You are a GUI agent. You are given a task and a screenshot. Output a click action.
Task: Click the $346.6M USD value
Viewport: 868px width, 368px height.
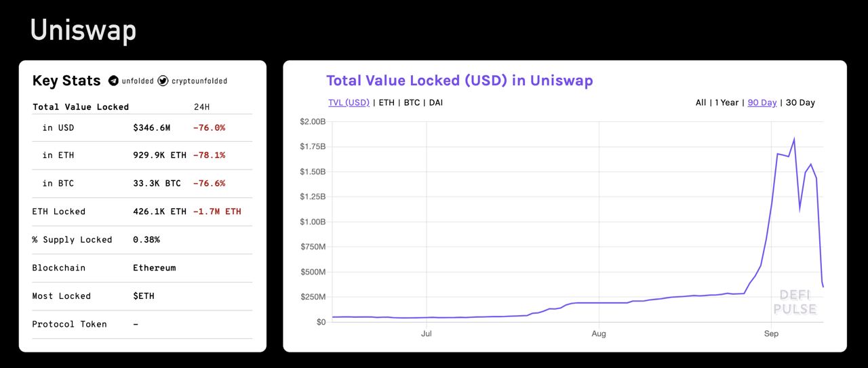(x=152, y=127)
